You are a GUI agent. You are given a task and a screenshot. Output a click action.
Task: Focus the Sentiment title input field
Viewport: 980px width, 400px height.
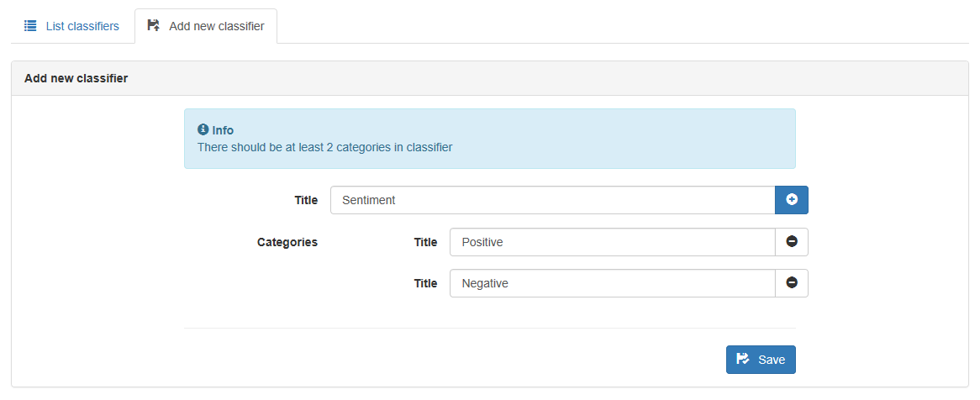tap(552, 200)
